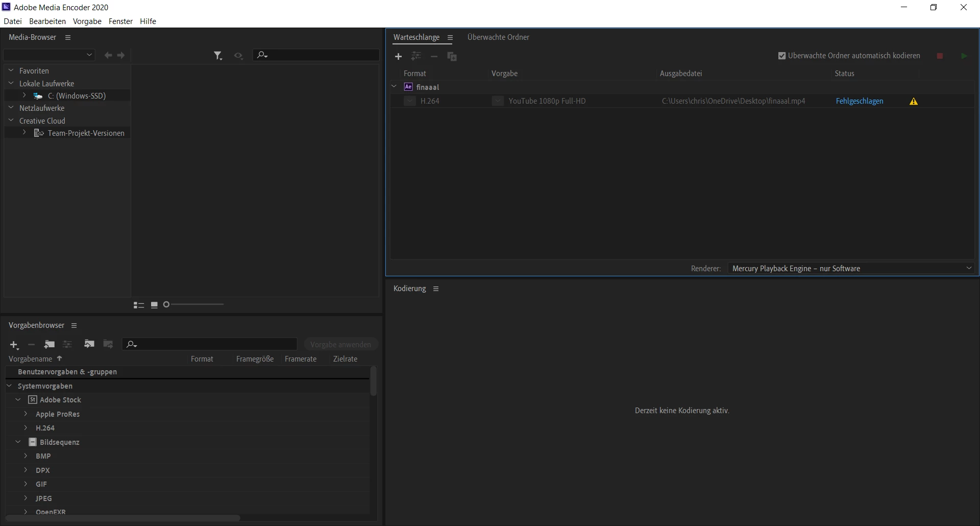Collapse the Netzlaufwerke node
The image size is (980, 526).
11,108
